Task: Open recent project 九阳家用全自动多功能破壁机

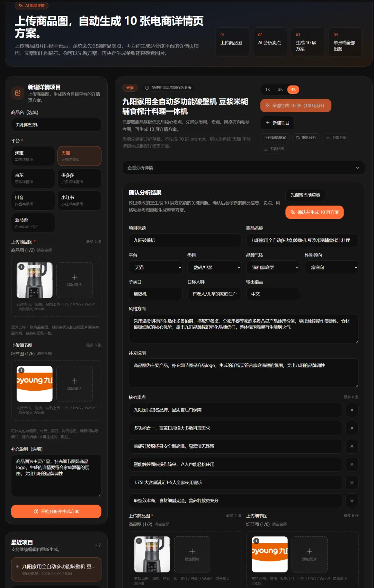Action: 56,569
